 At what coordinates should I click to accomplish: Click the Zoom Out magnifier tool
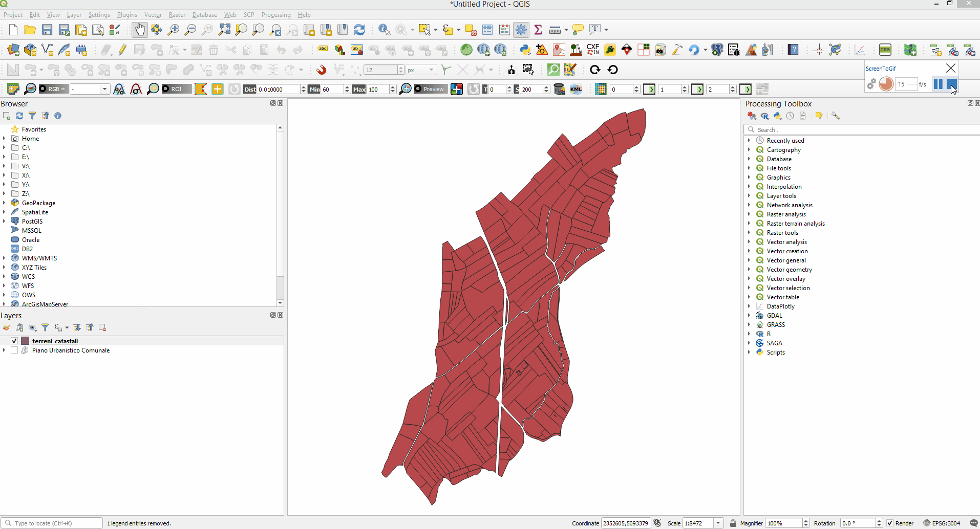tap(190, 30)
